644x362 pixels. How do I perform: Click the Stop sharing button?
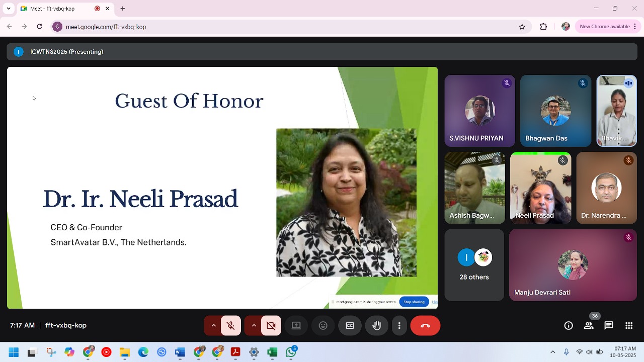(x=414, y=302)
